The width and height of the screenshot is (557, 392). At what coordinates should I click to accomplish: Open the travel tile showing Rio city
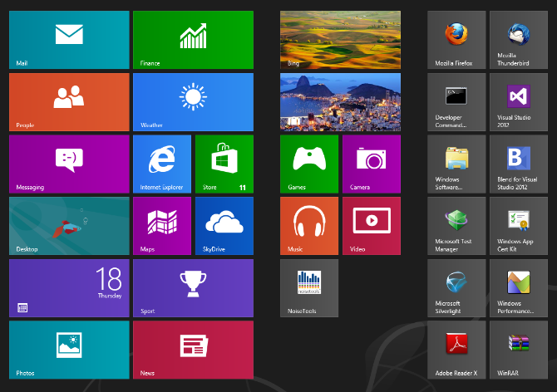340,102
